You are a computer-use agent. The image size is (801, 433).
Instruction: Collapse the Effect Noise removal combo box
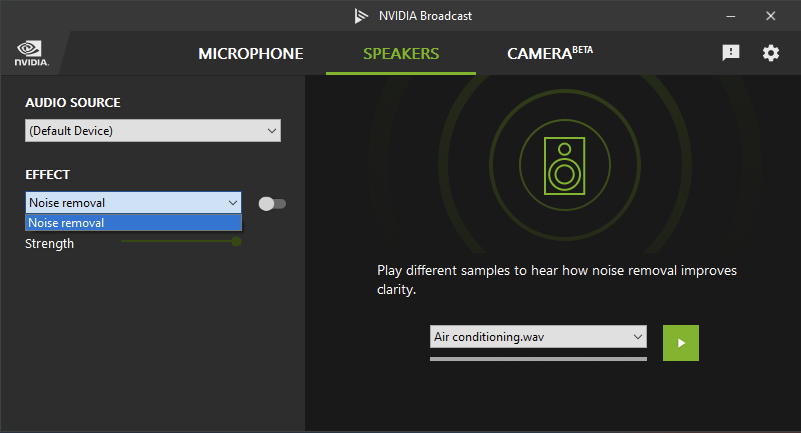tap(133, 203)
